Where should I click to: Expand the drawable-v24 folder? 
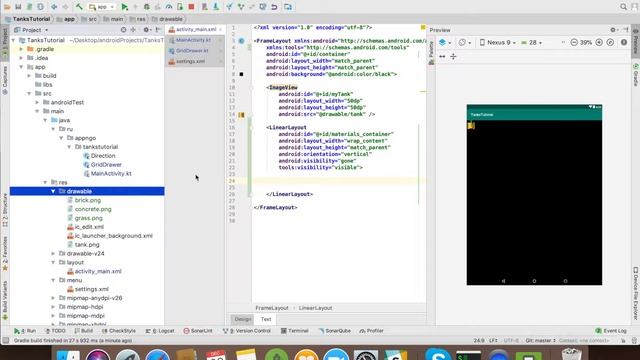point(53,253)
